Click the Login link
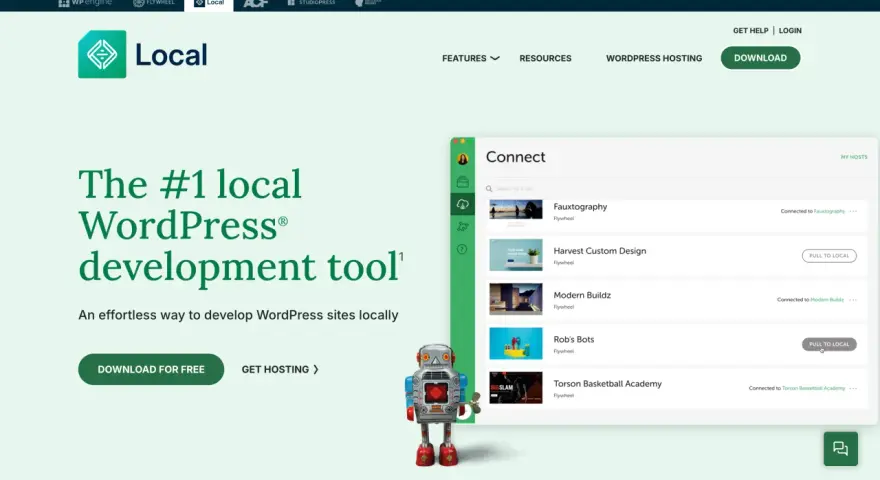The image size is (880, 480). [x=790, y=30]
